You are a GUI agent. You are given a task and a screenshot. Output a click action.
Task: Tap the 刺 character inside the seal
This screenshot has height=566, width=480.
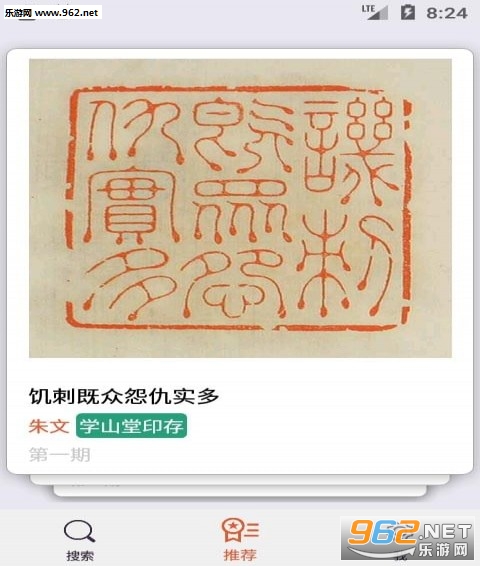(346, 264)
